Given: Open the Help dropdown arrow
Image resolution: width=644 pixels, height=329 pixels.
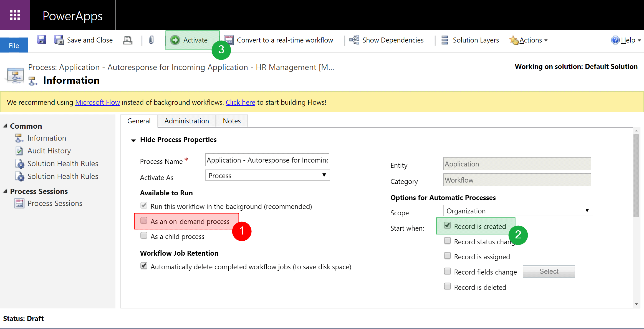Looking at the screenshot, I should coord(639,41).
